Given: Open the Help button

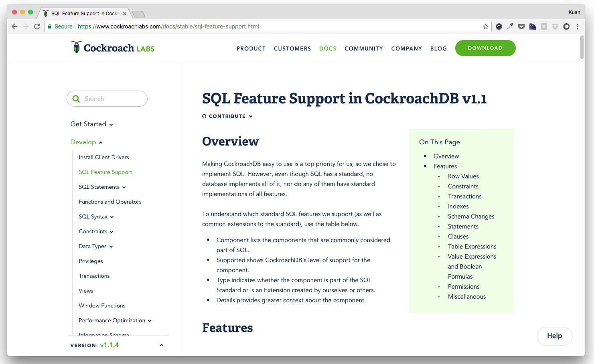Looking at the screenshot, I should pyautogui.click(x=555, y=336).
